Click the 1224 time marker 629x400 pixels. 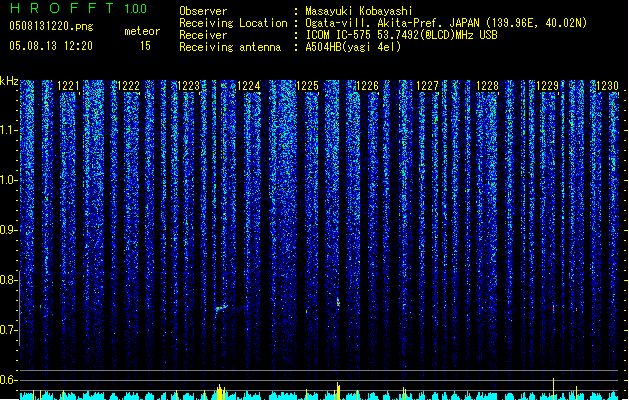[248, 86]
